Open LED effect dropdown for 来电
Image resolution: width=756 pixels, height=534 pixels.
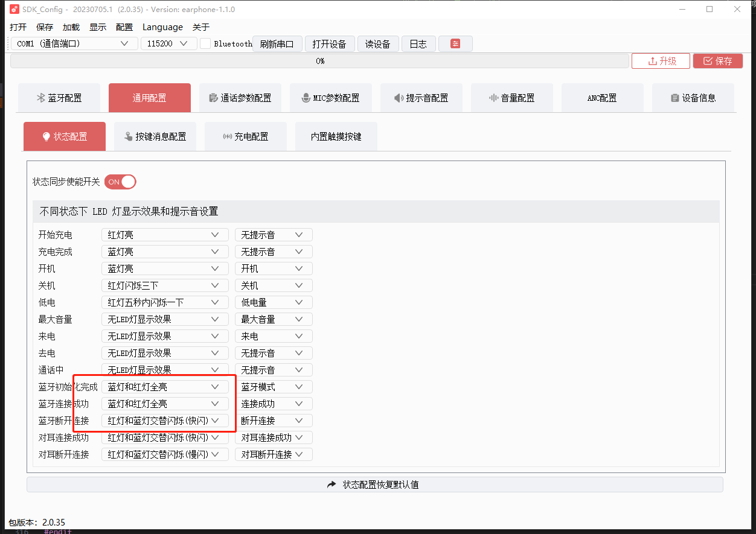click(165, 336)
